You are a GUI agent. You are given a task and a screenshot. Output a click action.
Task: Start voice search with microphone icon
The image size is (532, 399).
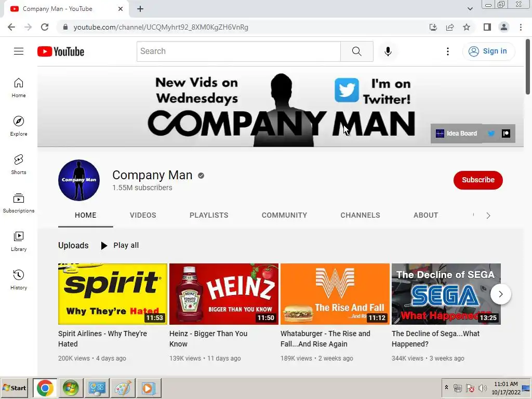[x=388, y=51]
